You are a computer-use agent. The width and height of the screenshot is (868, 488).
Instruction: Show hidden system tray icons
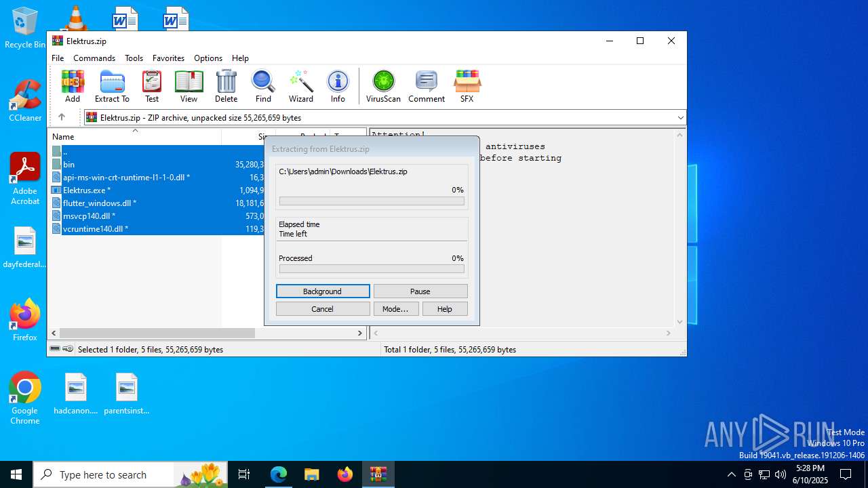pyautogui.click(x=731, y=474)
